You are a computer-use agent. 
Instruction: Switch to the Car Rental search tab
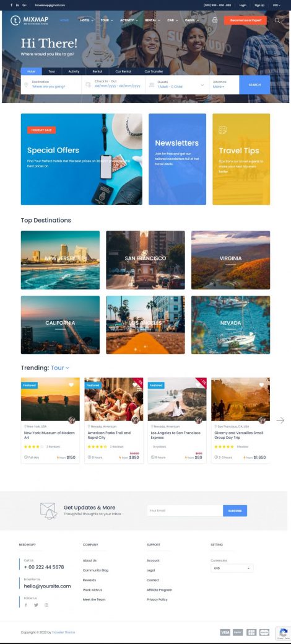pos(123,71)
